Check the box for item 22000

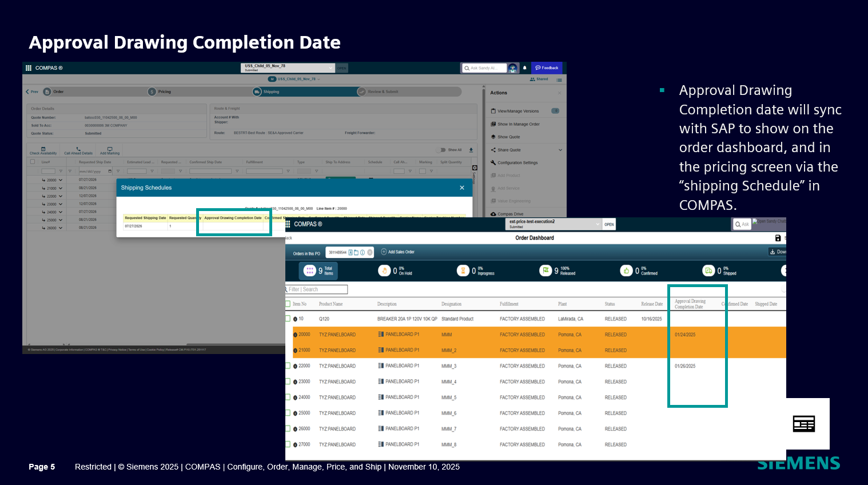288,366
